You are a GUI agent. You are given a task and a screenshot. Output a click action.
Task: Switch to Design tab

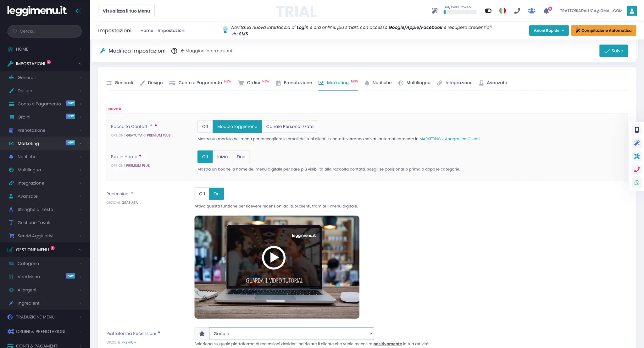click(151, 83)
